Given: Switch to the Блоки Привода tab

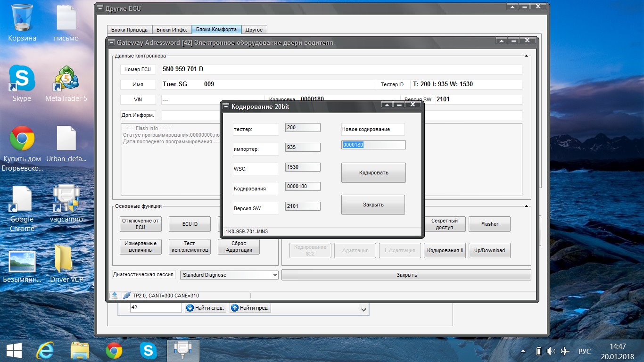Looking at the screenshot, I should pos(129,30).
